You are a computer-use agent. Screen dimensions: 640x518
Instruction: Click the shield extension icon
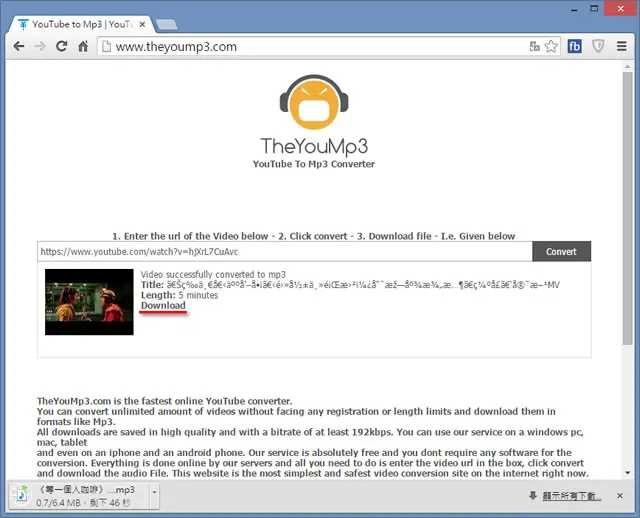(x=598, y=47)
